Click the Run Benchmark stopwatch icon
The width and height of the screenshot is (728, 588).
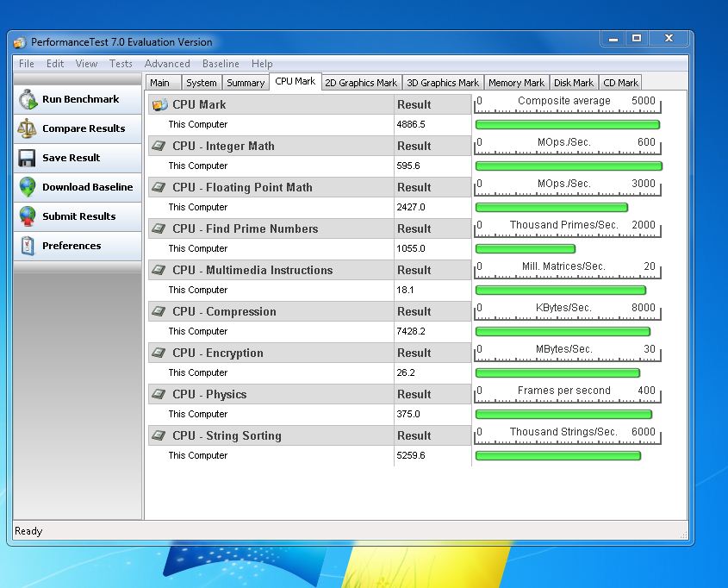(28, 99)
